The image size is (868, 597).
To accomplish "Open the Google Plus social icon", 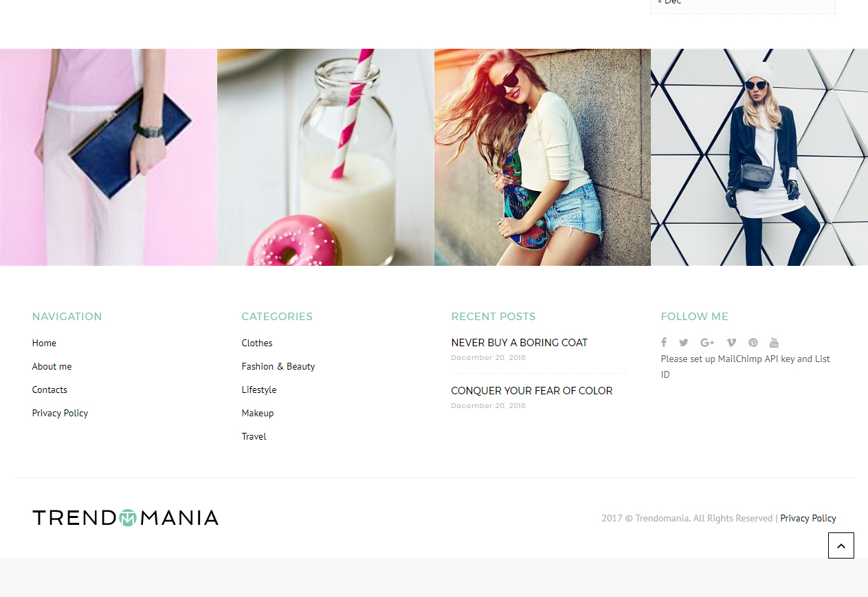I will point(707,342).
